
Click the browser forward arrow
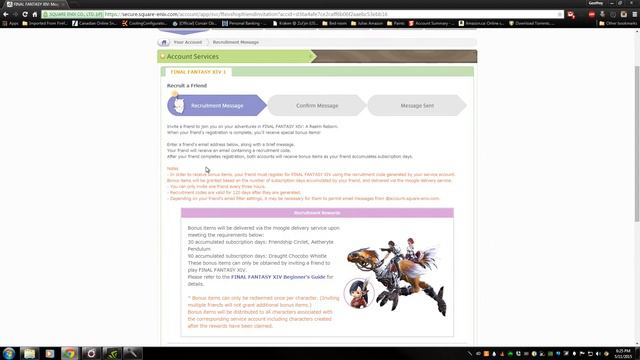[15, 14]
